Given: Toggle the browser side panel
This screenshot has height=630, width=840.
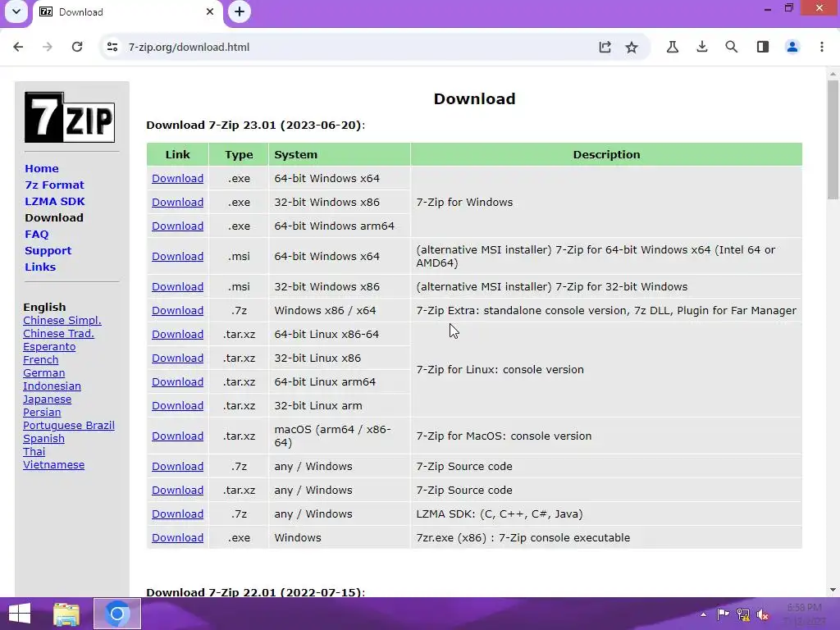Looking at the screenshot, I should click(763, 47).
